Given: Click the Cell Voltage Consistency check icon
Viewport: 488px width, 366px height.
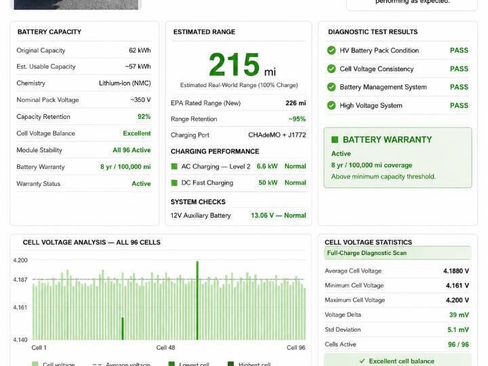Looking at the screenshot, I should tap(331, 69).
